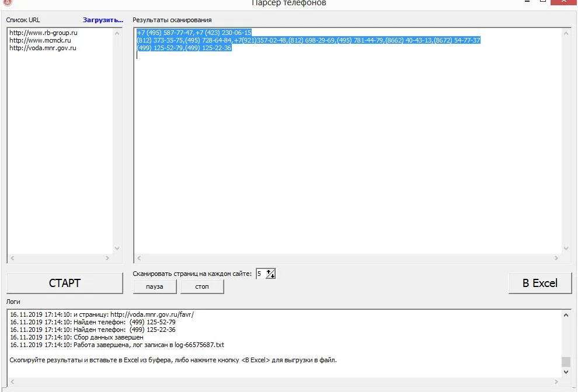This screenshot has height=392, width=578.
Task: Click logs panel scroll-down arrow
Action: pos(566,372)
